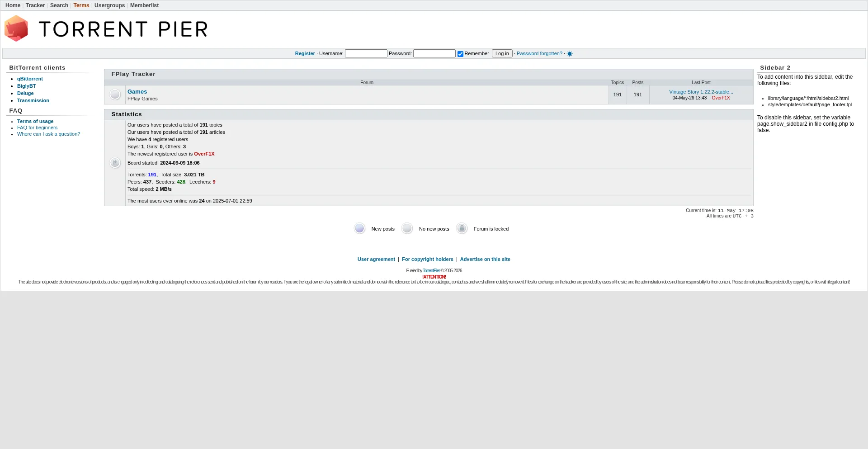Click the Total speed 2 MB/s value
Image resolution: width=868 pixels, height=449 pixels.
pyautogui.click(x=164, y=189)
